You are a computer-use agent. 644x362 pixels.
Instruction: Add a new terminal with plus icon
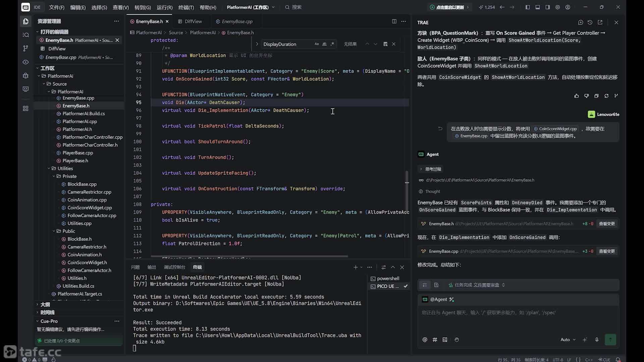tap(356, 267)
